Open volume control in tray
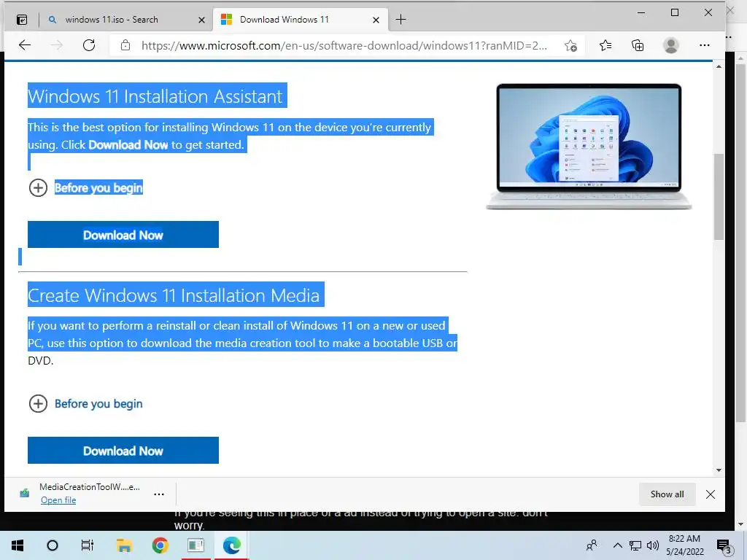Viewport: 747px width, 560px height. (653, 545)
